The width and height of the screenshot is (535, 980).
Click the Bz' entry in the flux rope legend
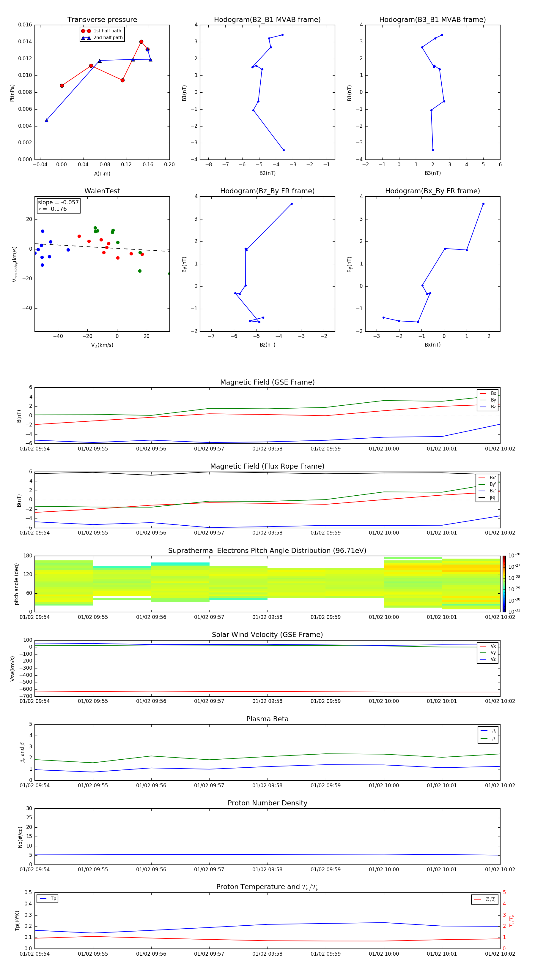point(487,491)
